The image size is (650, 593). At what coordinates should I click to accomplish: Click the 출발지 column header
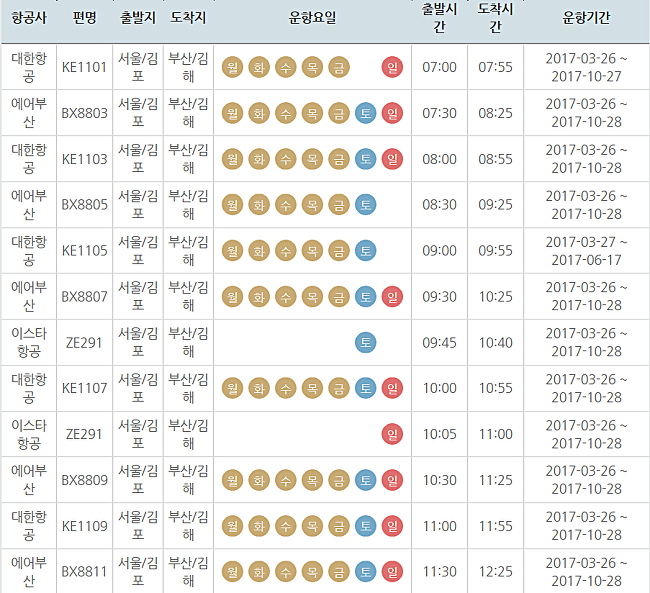click(138, 18)
